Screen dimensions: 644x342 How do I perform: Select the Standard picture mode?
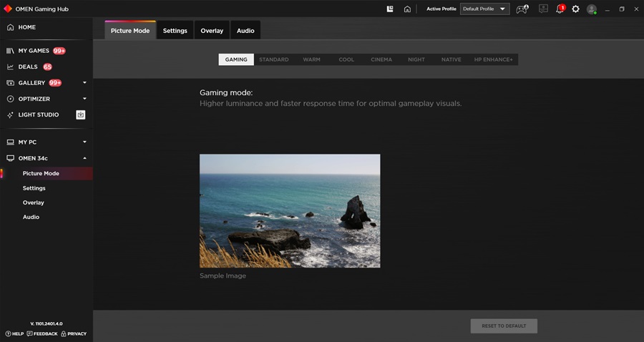(274, 59)
